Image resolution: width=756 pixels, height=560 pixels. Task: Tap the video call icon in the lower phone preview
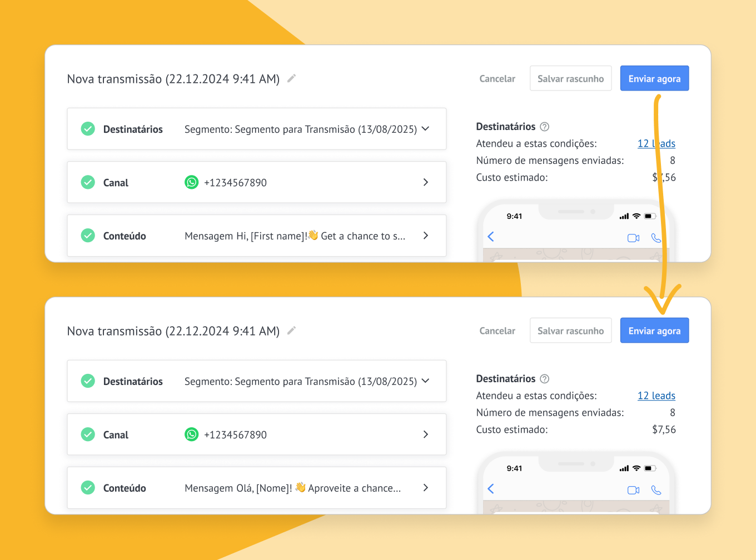click(633, 490)
